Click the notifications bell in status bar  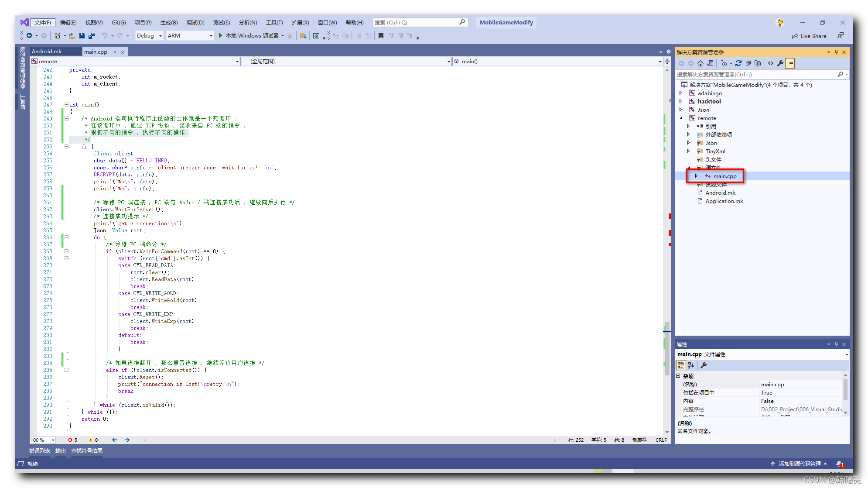point(840,464)
